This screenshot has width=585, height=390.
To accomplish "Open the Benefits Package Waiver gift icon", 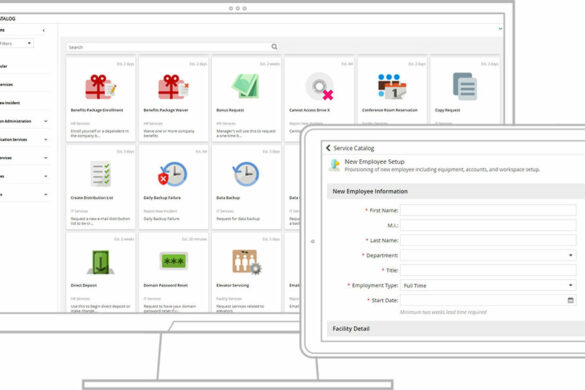I will (x=173, y=87).
